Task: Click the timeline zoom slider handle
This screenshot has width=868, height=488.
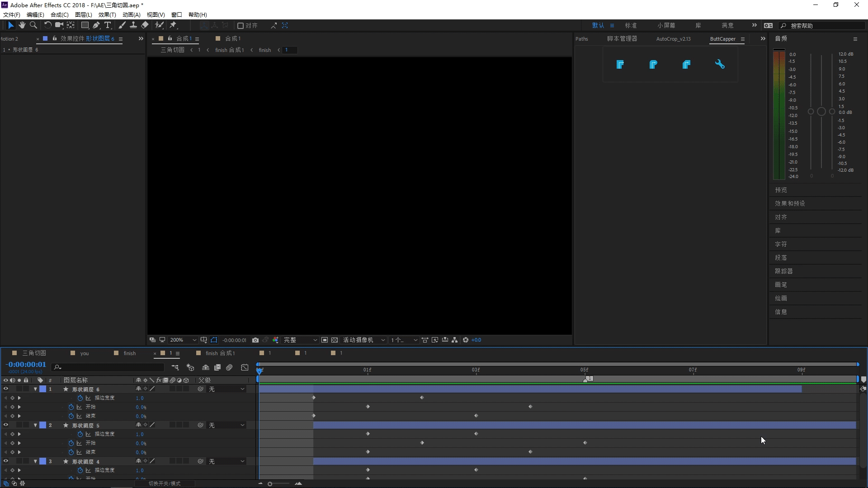Action: click(270, 484)
